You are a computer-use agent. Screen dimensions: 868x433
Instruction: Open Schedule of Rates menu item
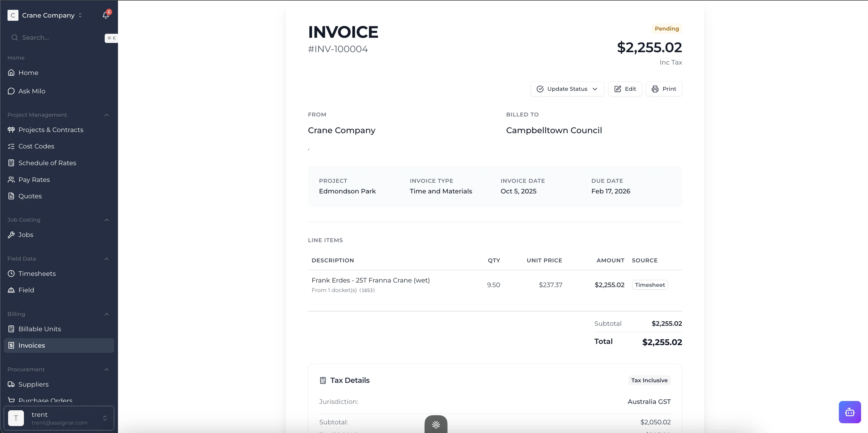click(47, 163)
